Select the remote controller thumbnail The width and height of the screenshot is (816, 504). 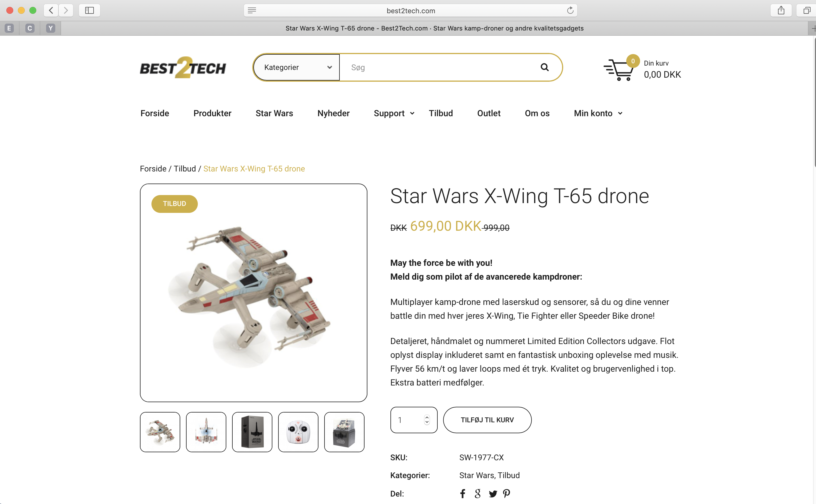298,432
